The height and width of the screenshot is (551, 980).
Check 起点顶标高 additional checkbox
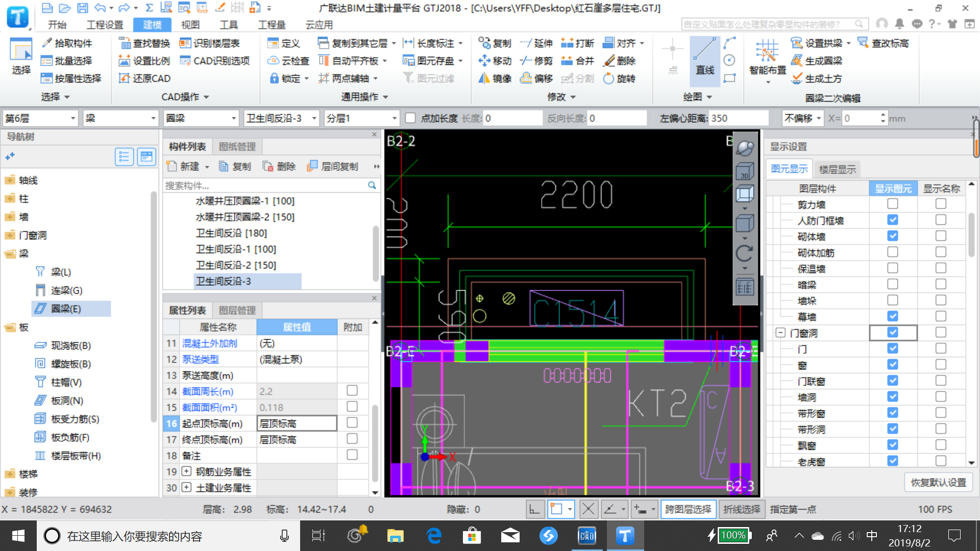coord(352,422)
